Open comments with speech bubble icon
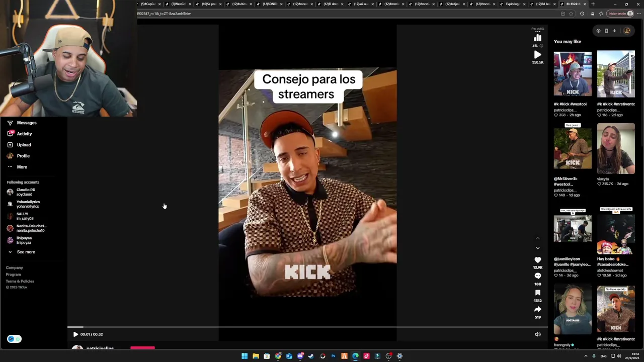 click(x=537, y=276)
